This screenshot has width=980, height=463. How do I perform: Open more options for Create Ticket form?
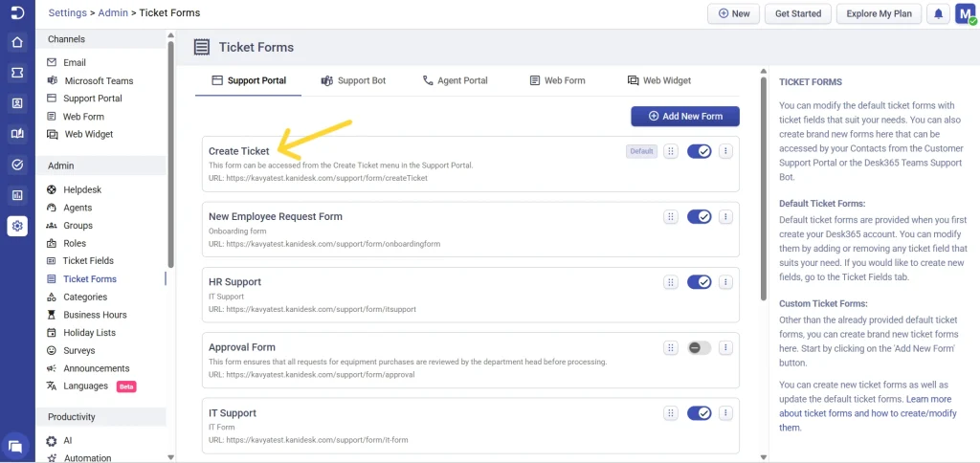[x=725, y=151]
